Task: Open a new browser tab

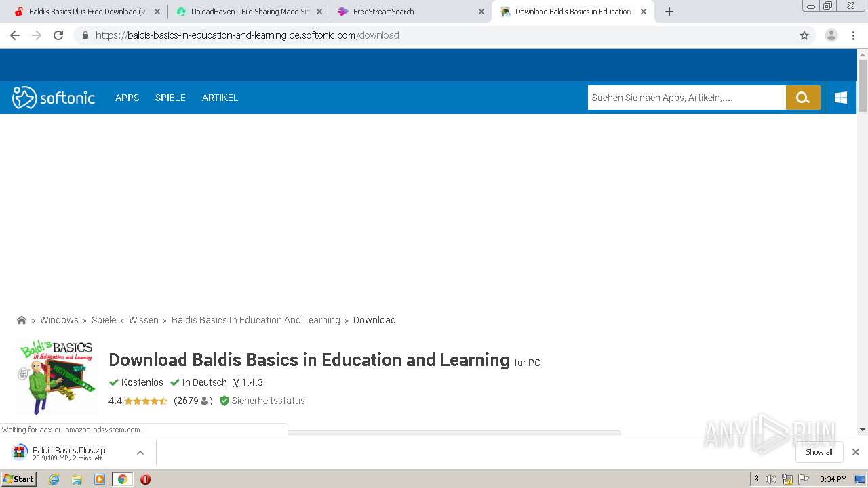Action: (x=669, y=12)
